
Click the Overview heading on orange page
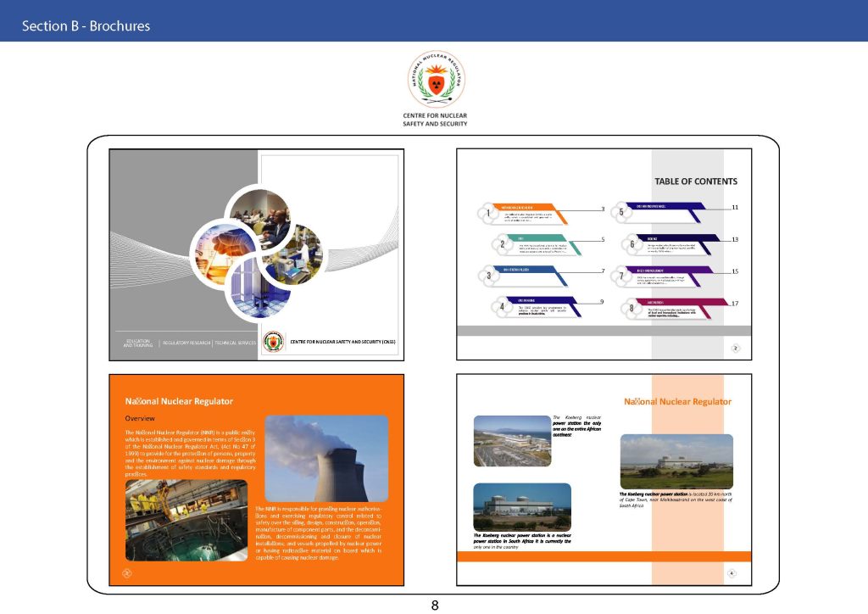[x=139, y=419]
